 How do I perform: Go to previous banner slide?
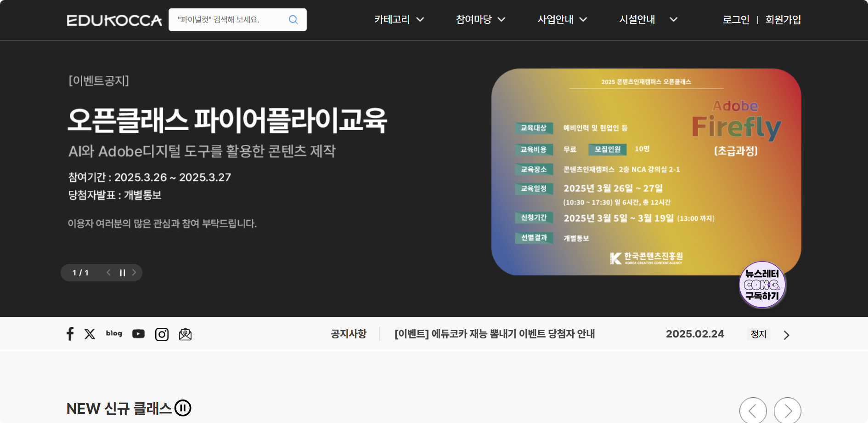pos(109,273)
